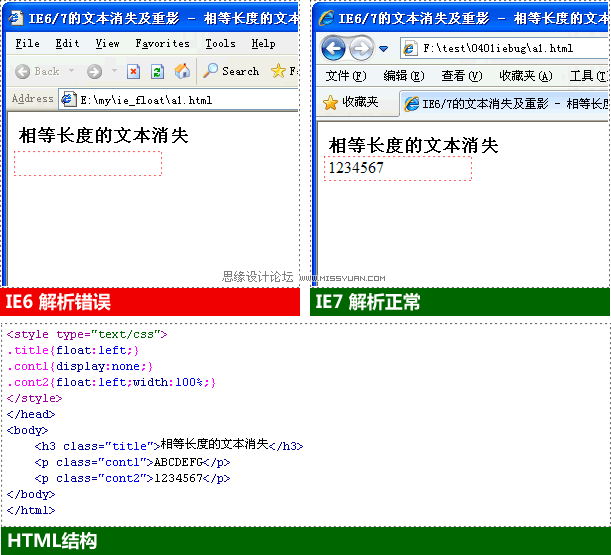This screenshot has width=611, height=555.
Task: Click the closing </html> code line
Action: [x=31, y=510]
